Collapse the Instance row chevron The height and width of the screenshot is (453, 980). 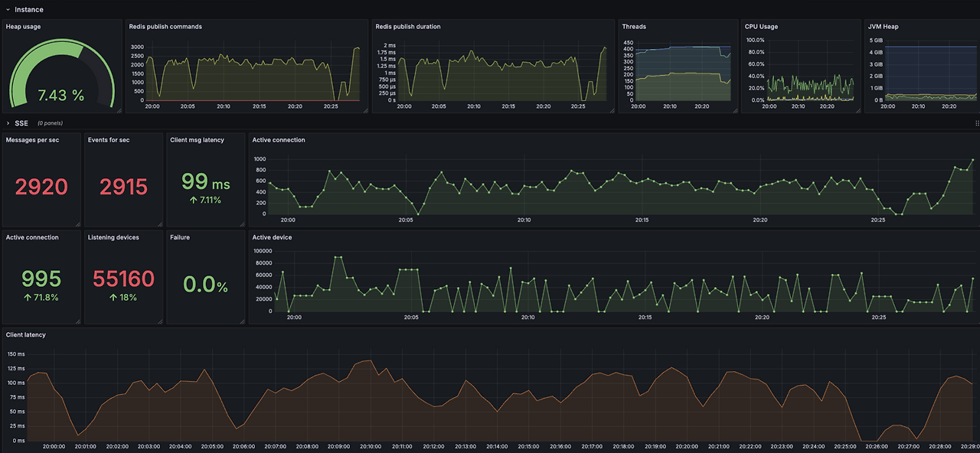8,10
